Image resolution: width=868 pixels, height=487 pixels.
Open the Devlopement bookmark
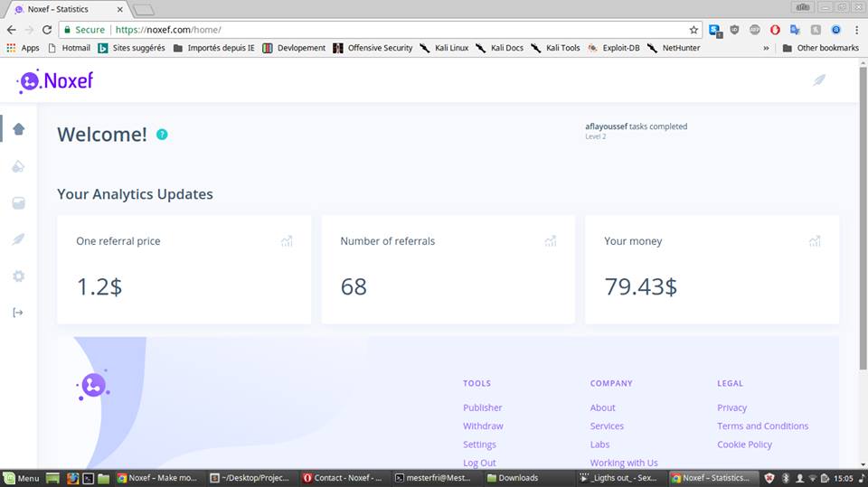tap(294, 48)
